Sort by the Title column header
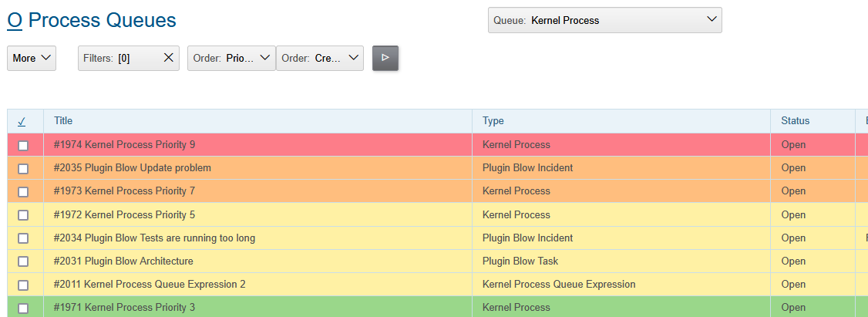 pyautogui.click(x=63, y=121)
